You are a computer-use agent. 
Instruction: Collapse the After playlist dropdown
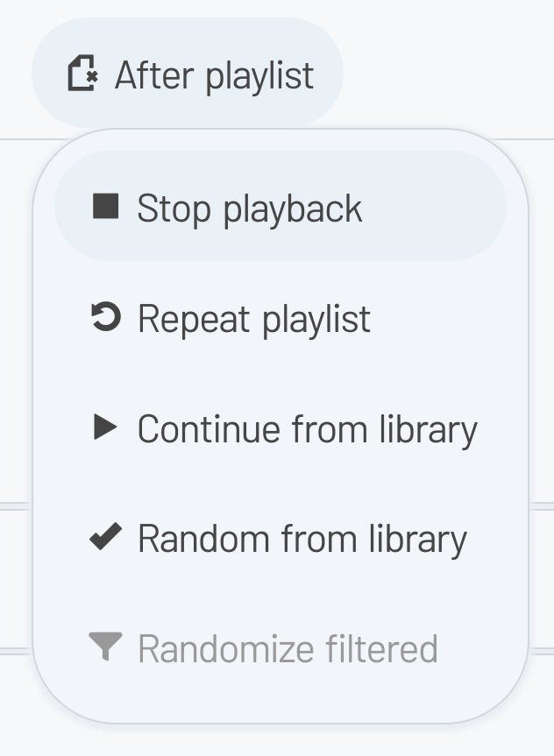point(188,73)
